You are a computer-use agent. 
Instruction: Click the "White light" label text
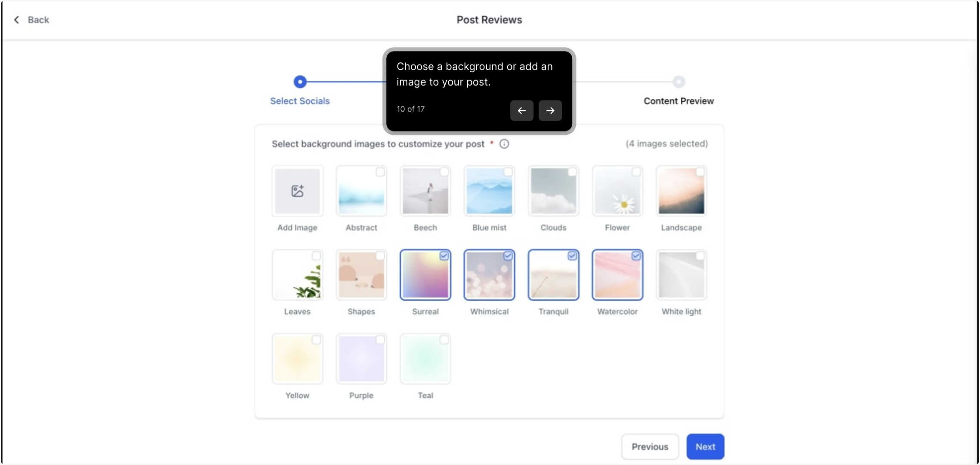(x=682, y=311)
